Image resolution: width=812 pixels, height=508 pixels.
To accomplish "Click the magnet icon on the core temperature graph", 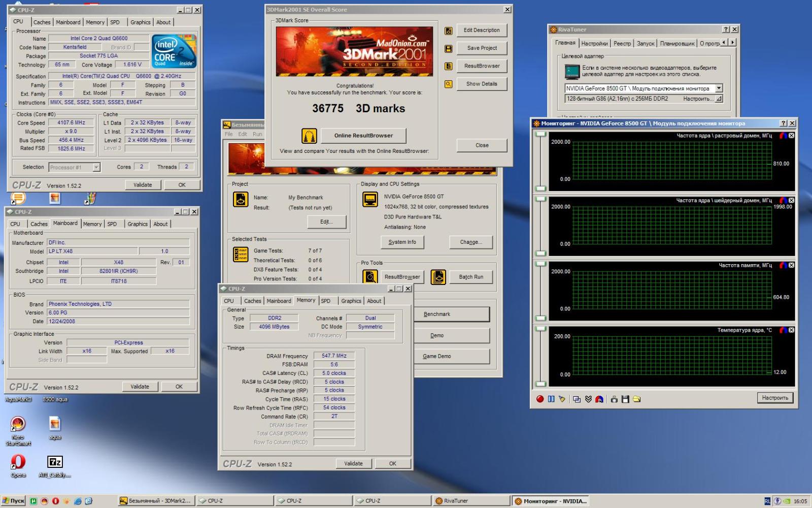I will [784, 330].
